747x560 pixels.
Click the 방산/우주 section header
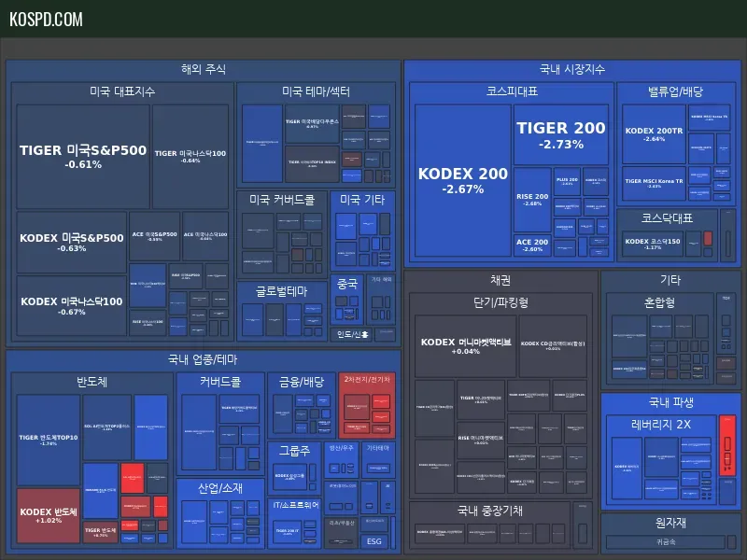point(341,448)
